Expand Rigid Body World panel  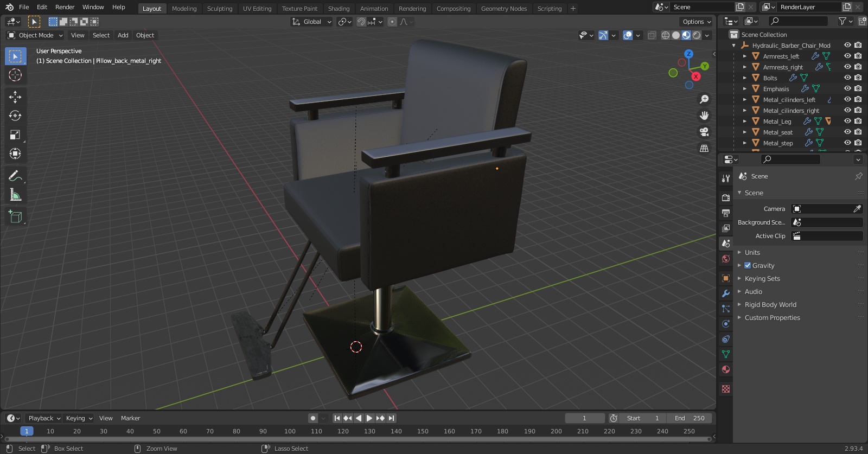coord(770,305)
